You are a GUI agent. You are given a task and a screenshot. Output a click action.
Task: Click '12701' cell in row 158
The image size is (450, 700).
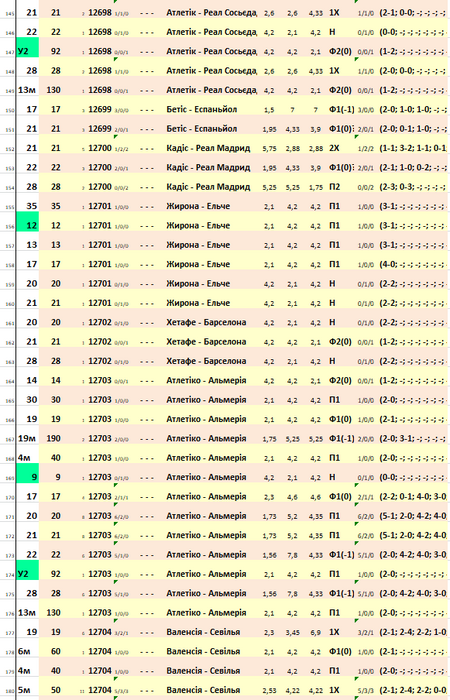pos(100,264)
